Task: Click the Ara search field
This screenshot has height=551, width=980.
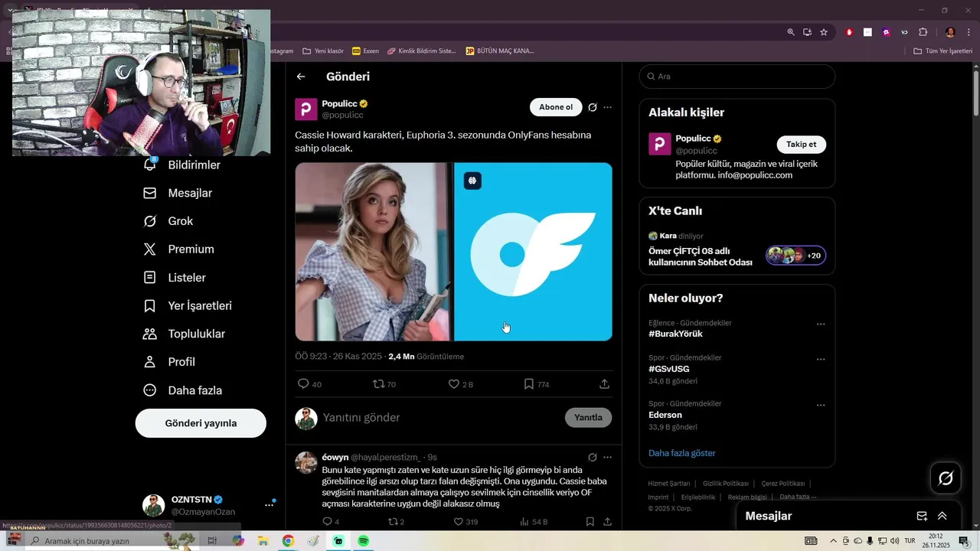Action: (x=737, y=77)
